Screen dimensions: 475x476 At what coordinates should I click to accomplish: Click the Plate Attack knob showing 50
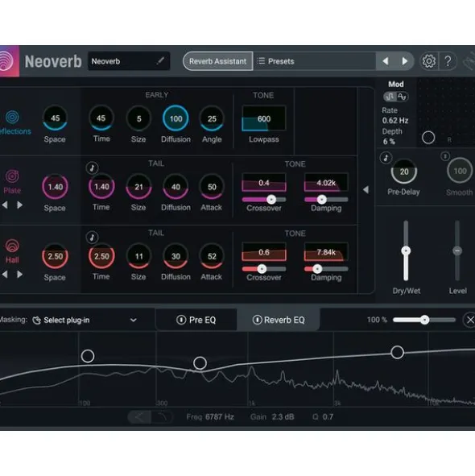tap(212, 187)
